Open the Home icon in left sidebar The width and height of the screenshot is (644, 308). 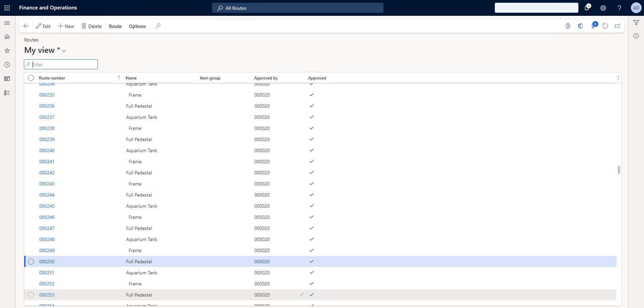[7, 37]
